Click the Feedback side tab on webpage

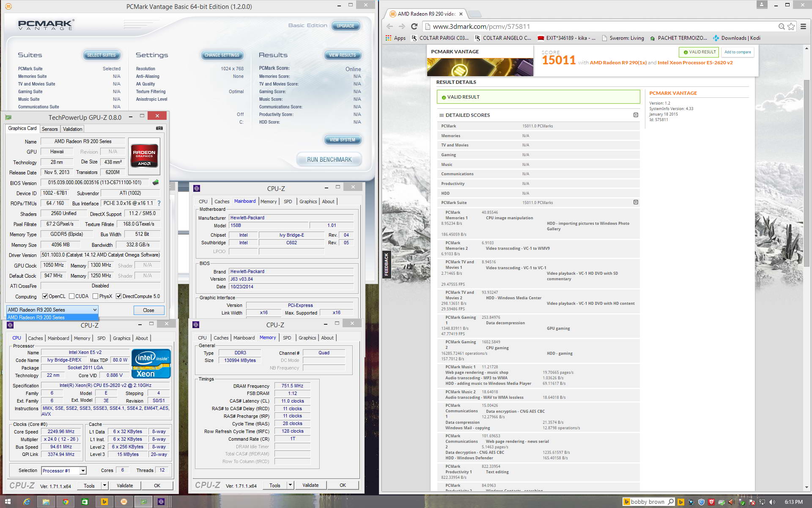click(x=386, y=265)
